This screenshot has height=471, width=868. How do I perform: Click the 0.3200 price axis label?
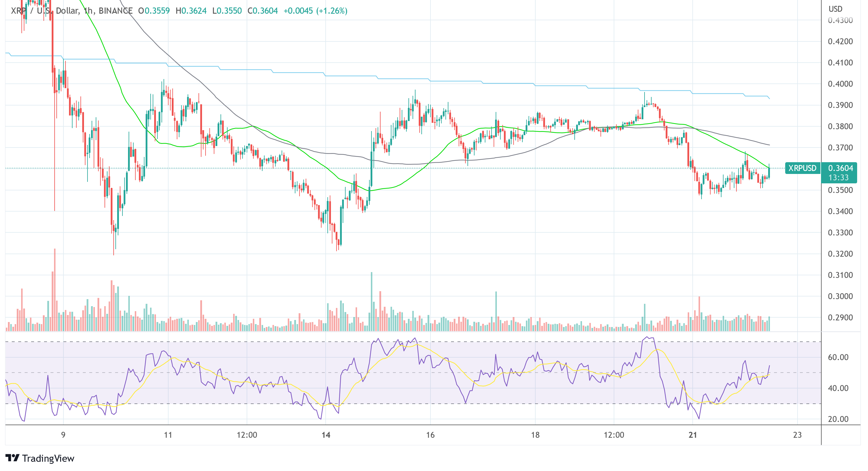pyautogui.click(x=840, y=254)
